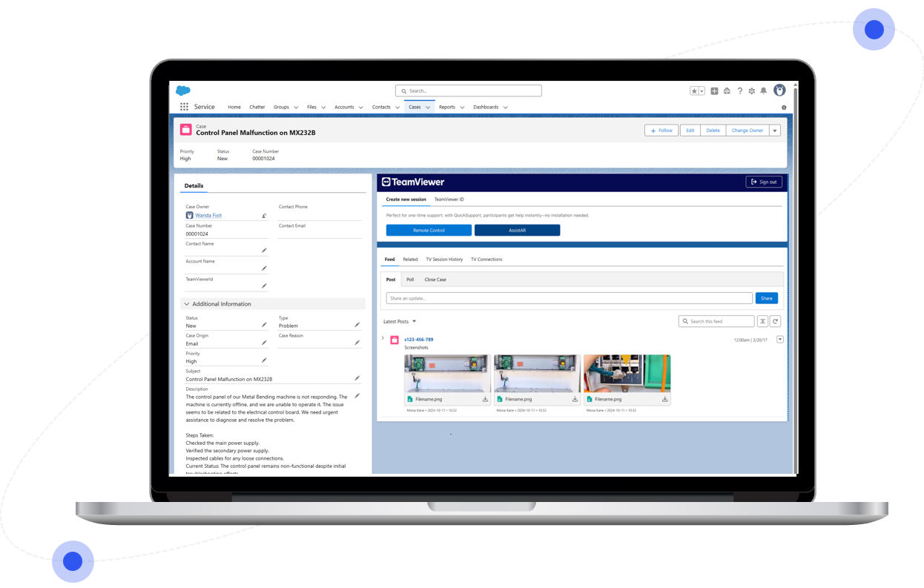Click the Delete case button

[713, 131]
